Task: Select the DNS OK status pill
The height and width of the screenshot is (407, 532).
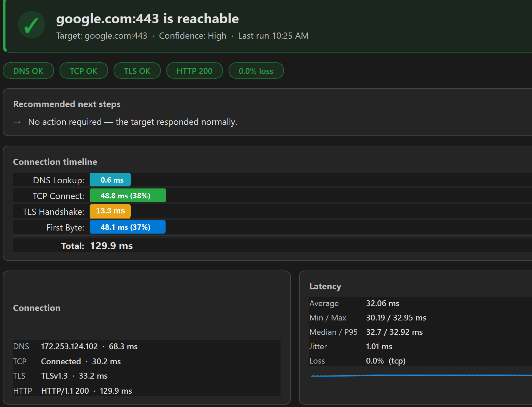Action: tap(28, 71)
